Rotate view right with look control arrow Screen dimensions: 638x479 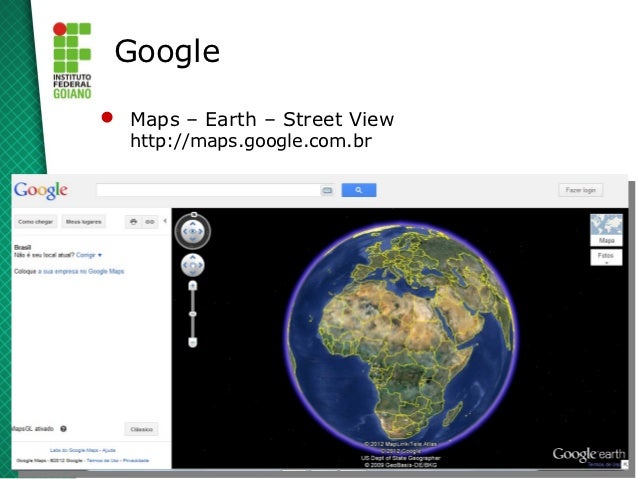point(201,232)
